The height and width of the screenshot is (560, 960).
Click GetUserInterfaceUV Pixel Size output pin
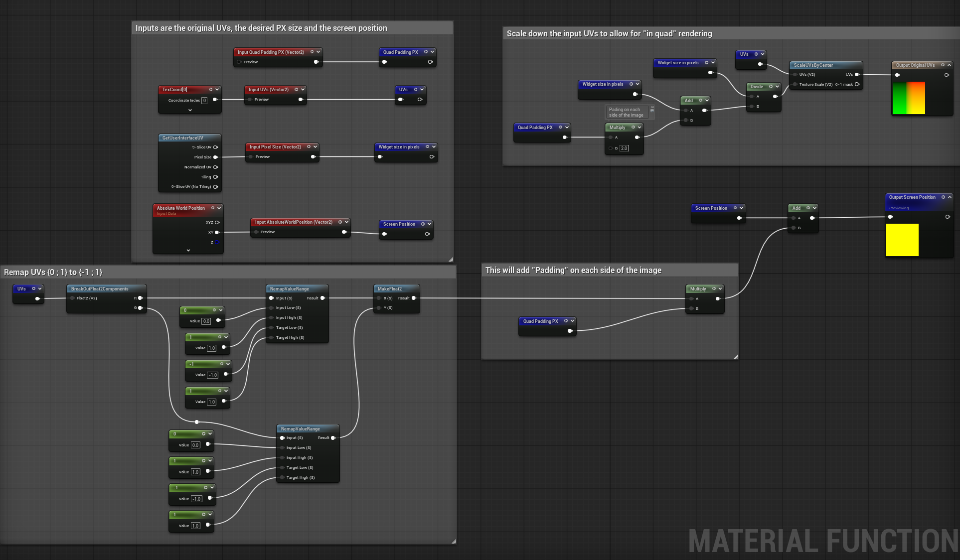(216, 157)
